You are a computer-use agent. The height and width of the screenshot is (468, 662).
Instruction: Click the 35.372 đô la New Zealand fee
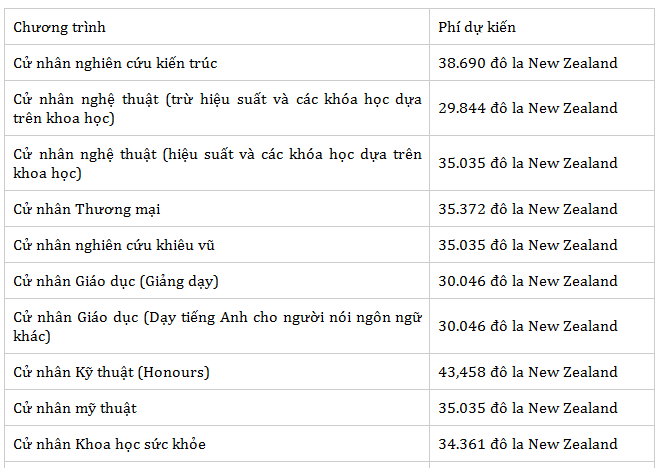(527, 209)
